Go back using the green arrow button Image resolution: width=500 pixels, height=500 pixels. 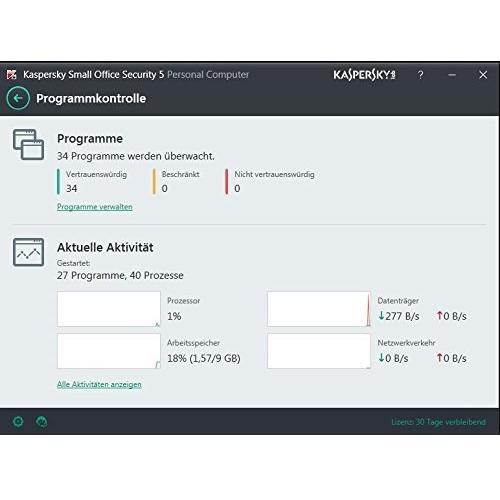18,98
